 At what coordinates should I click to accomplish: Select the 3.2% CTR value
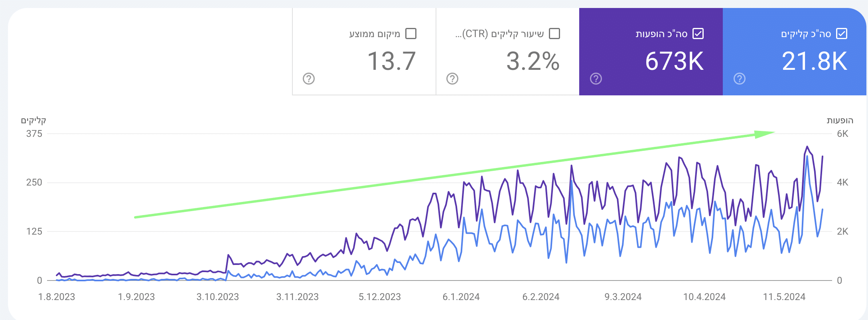(x=533, y=61)
